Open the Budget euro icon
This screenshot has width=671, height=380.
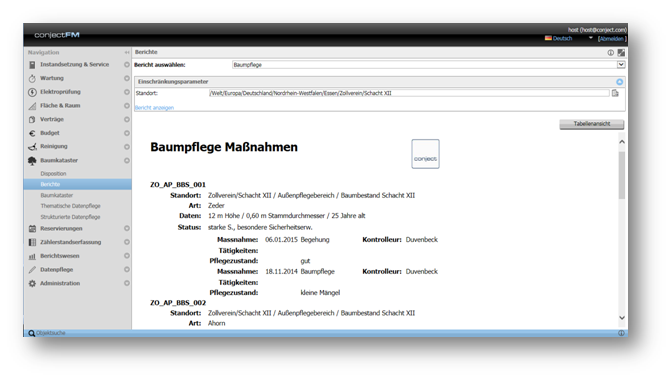pos(32,133)
